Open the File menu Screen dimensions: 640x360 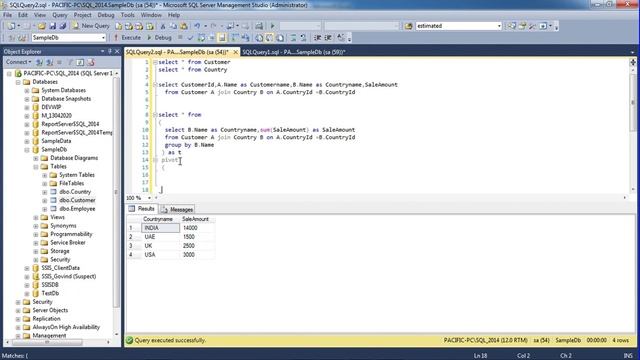tap(7, 15)
